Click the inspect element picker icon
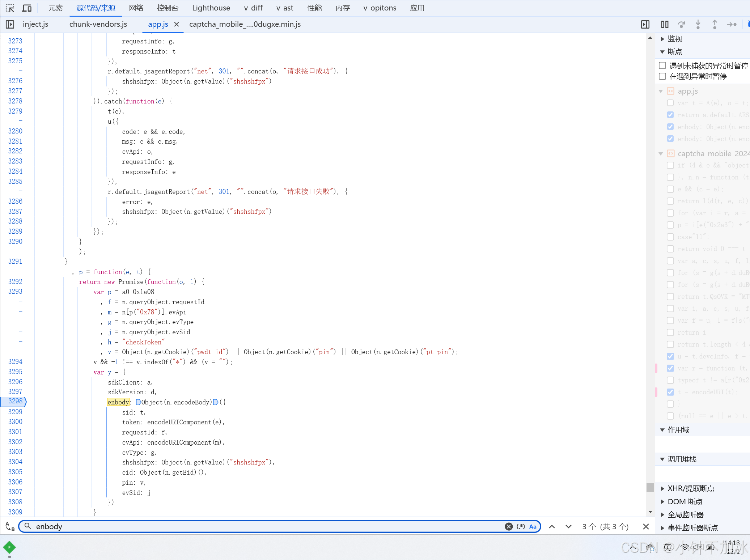 [10, 8]
